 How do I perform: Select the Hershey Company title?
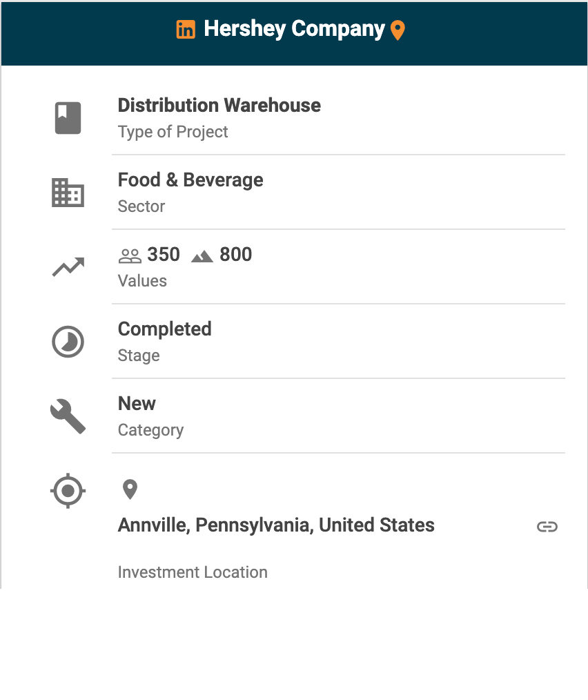(x=294, y=29)
